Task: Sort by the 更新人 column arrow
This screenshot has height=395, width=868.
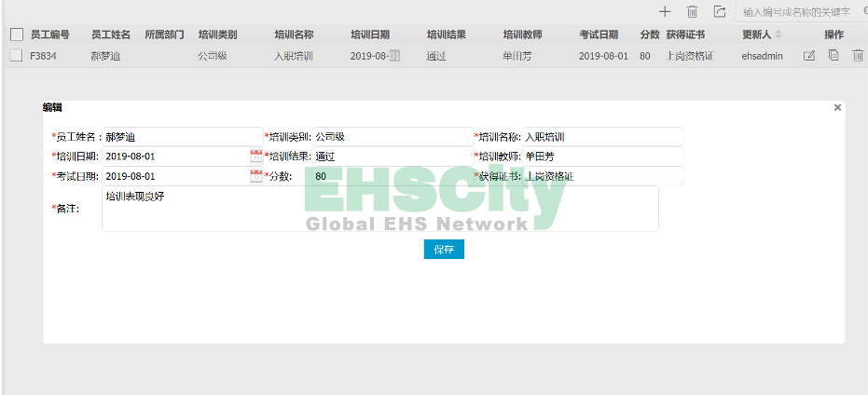Action: coord(778,34)
